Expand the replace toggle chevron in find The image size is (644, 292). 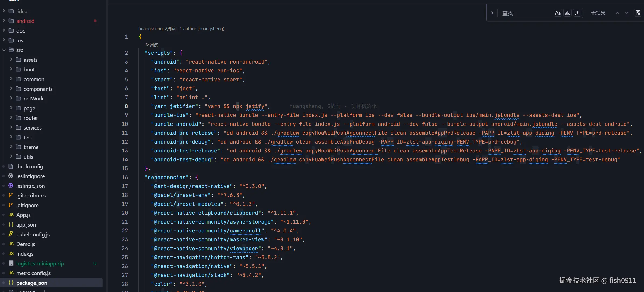pyautogui.click(x=492, y=13)
